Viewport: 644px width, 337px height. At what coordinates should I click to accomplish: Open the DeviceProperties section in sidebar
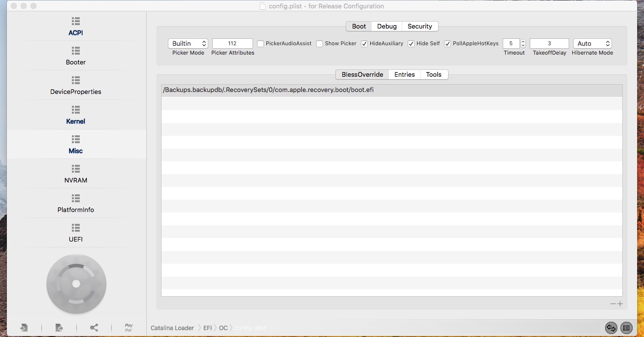(76, 86)
